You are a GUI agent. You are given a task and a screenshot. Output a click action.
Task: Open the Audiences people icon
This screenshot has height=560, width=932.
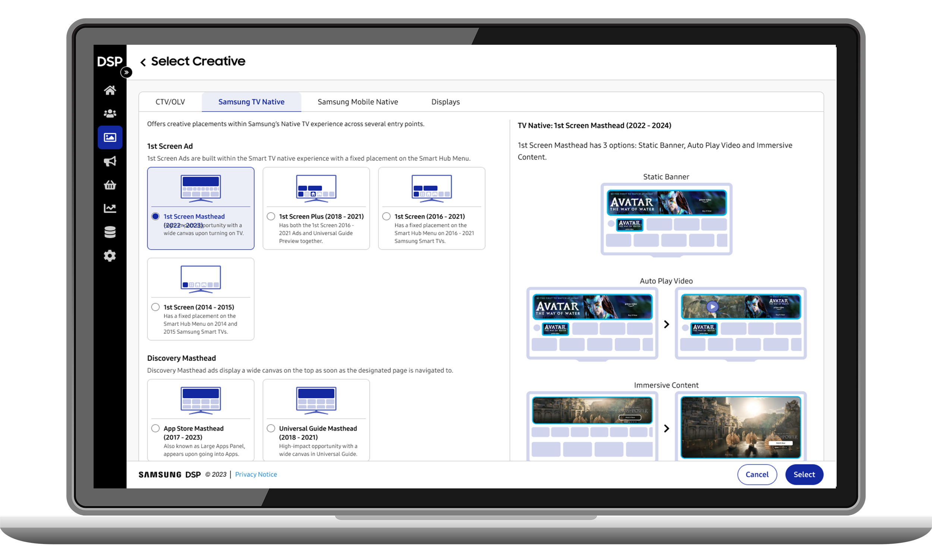[x=110, y=113]
